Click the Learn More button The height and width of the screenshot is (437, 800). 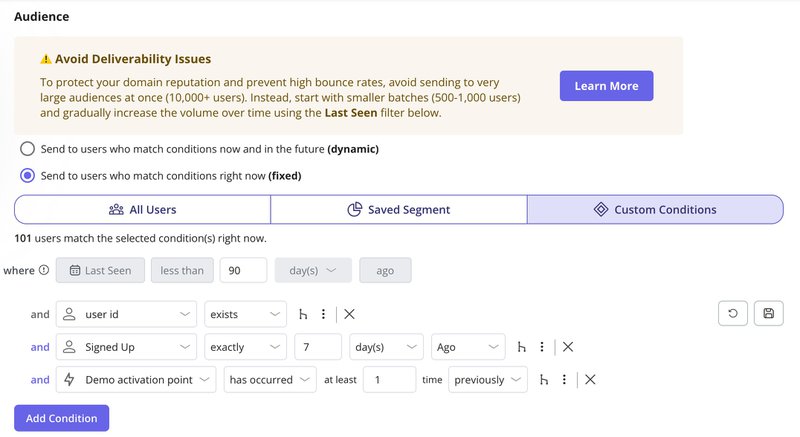(606, 86)
